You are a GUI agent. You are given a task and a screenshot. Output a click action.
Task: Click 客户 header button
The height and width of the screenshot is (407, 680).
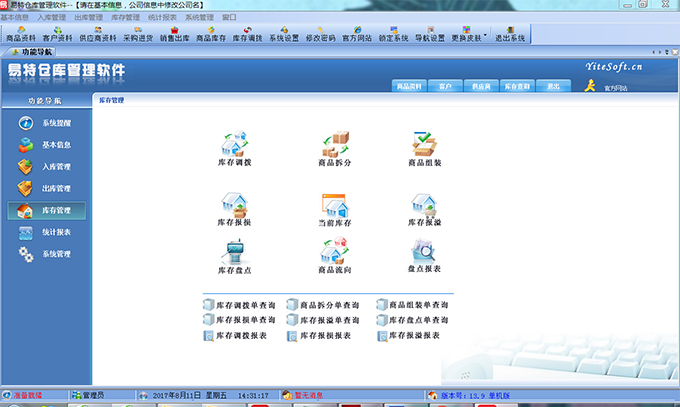click(x=445, y=86)
